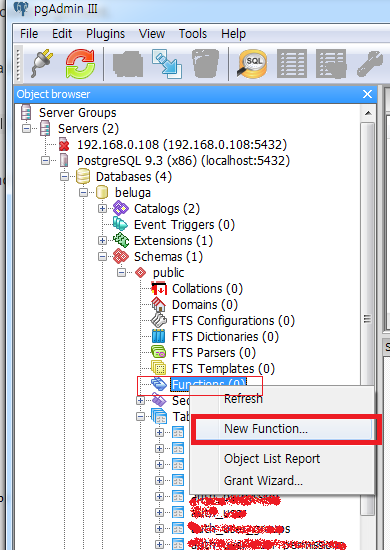Click the Functions node icon

point(159,384)
